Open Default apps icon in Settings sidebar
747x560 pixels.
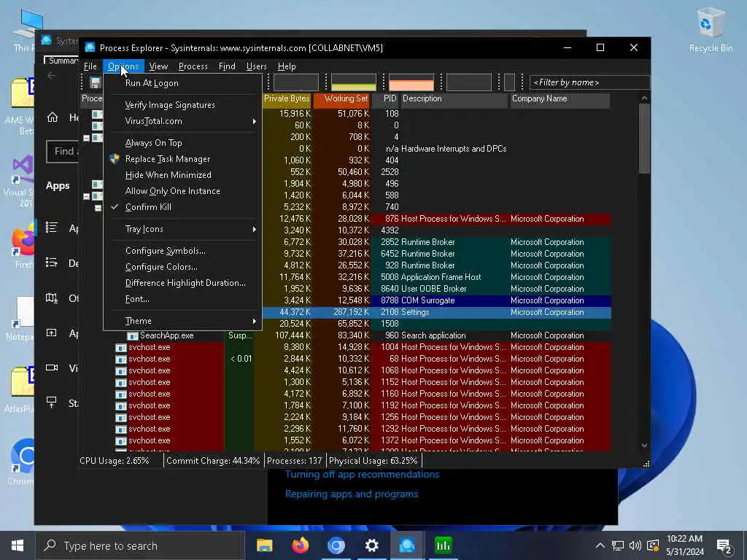click(x=52, y=262)
